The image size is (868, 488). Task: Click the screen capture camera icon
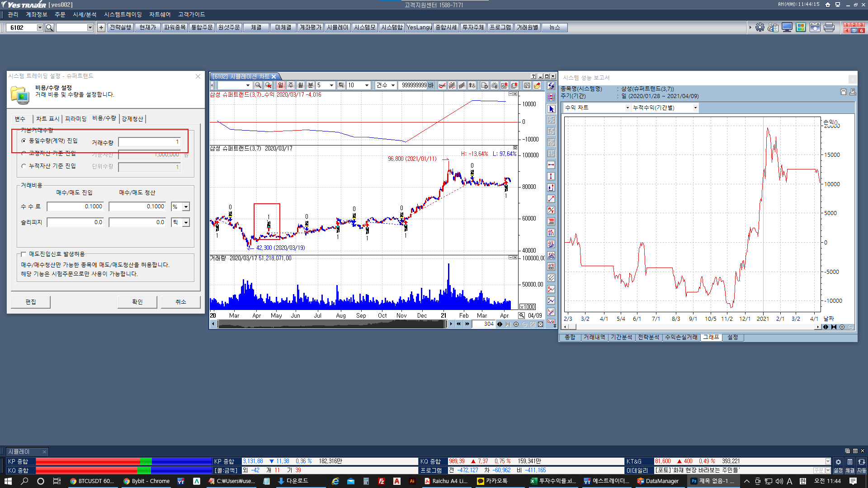pyautogui.click(x=815, y=28)
